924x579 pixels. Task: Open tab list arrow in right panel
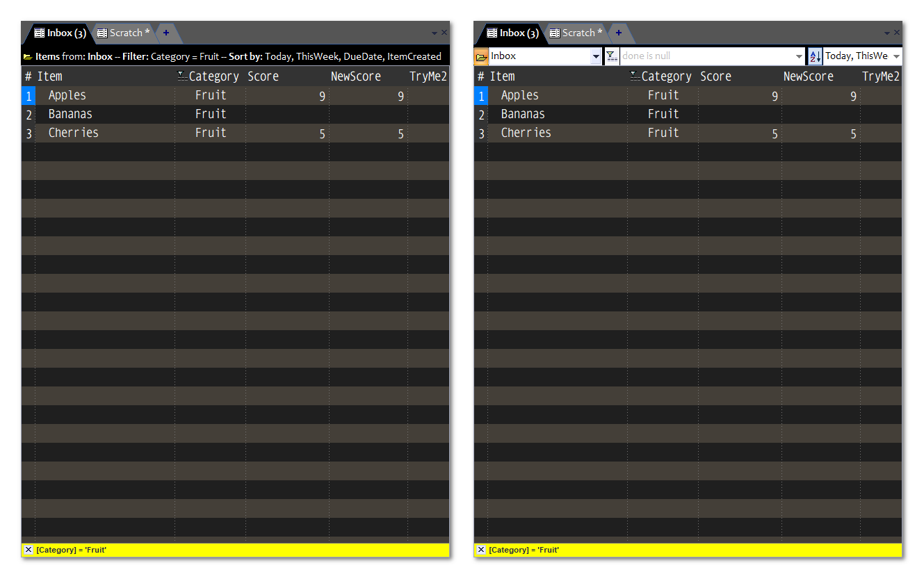coord(887,33)
